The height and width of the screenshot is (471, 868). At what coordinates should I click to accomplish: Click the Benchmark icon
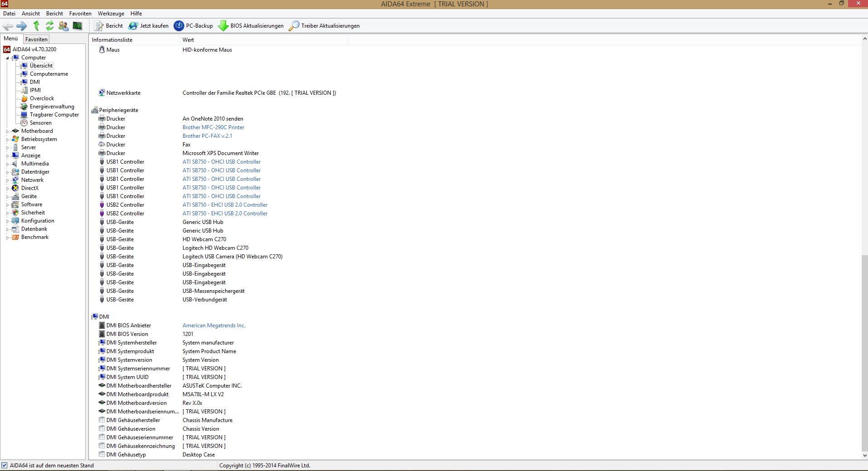15,237
